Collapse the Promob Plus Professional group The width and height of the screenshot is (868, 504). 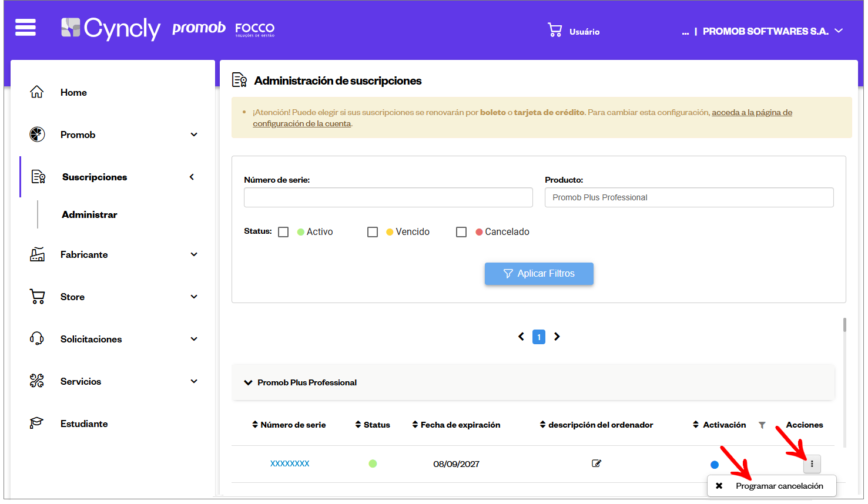click(x=248, y=382)
